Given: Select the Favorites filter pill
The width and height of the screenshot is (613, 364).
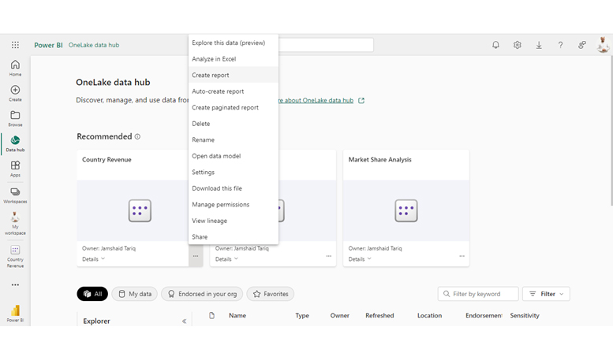Looking at the screenshot, I should [270, 294].
